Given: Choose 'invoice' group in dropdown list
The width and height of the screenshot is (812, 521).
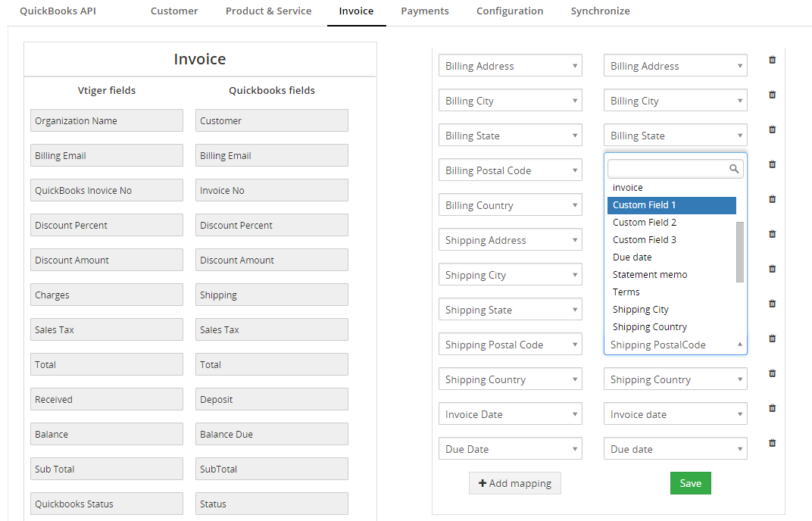Looking at the screenshot, I should 628,188.
